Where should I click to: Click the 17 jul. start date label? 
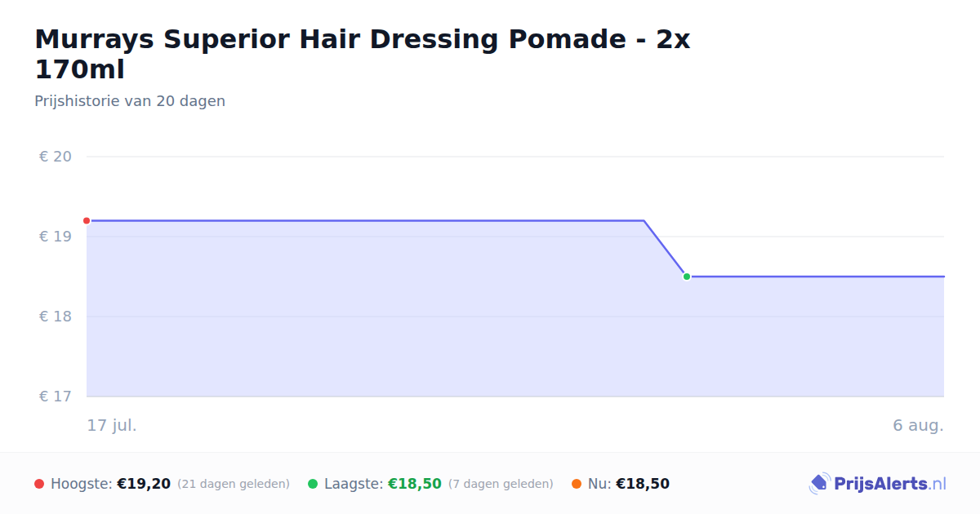point(112,426)
